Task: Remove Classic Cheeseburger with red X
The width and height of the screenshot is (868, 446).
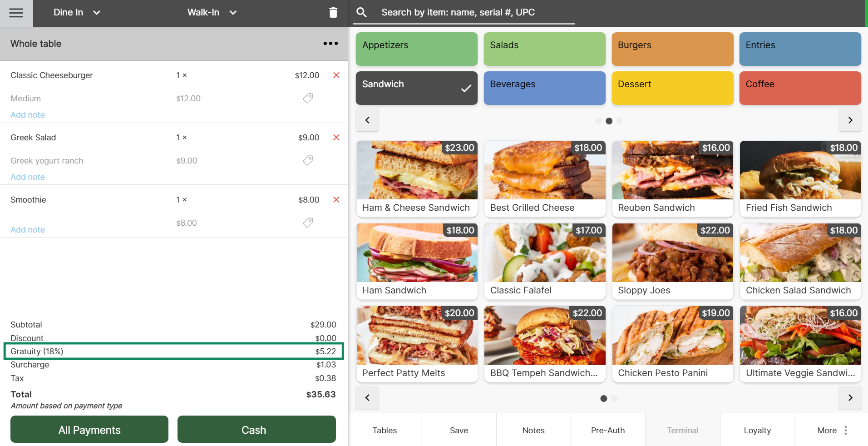Action: point(336,75)
